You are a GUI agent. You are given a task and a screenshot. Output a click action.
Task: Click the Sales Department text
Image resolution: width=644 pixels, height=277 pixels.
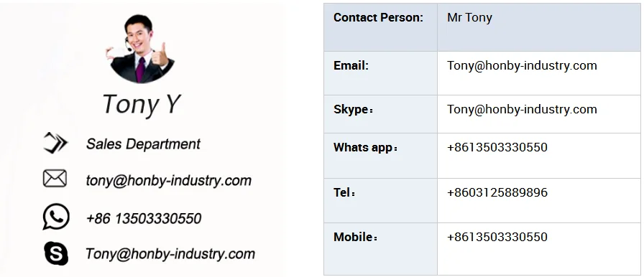pyautogui.click(x=143, y=144)
